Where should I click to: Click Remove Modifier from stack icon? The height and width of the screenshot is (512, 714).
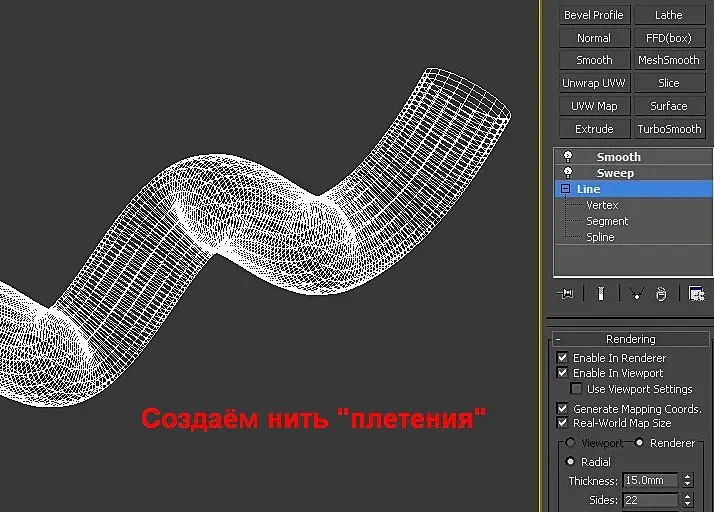pos(661,294)
